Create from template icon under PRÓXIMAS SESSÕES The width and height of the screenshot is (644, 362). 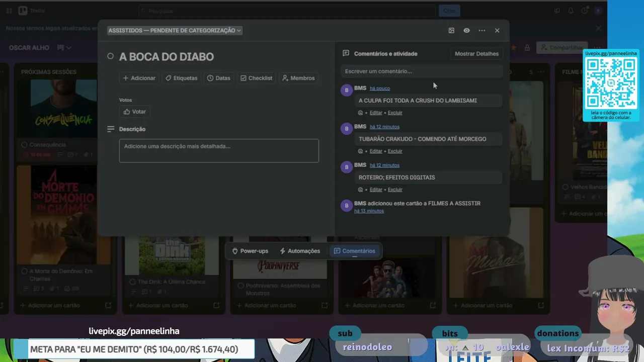108,305
